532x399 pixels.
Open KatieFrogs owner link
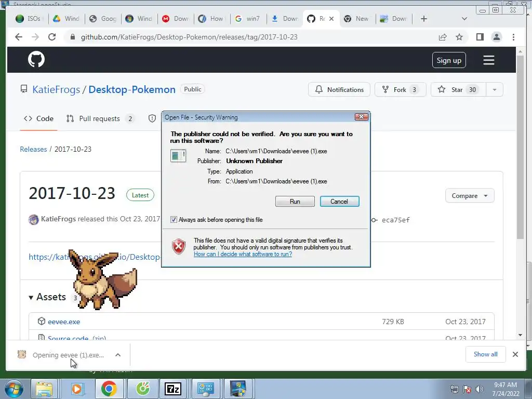56,89
